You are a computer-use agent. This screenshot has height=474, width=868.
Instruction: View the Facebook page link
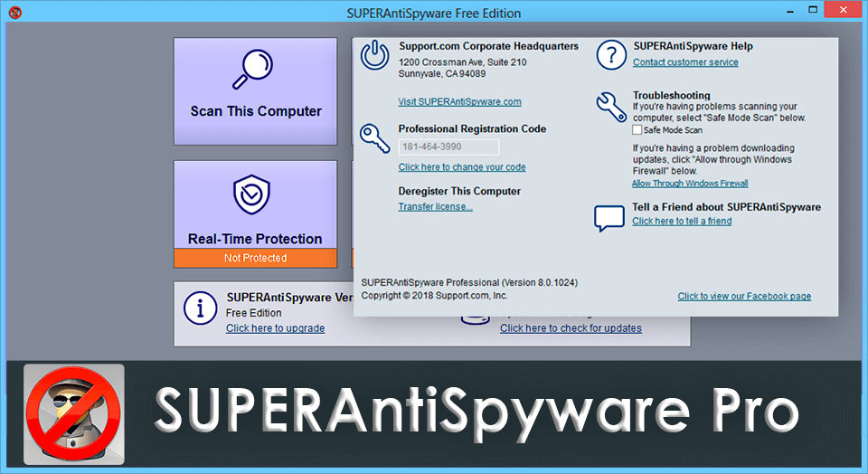743,296
